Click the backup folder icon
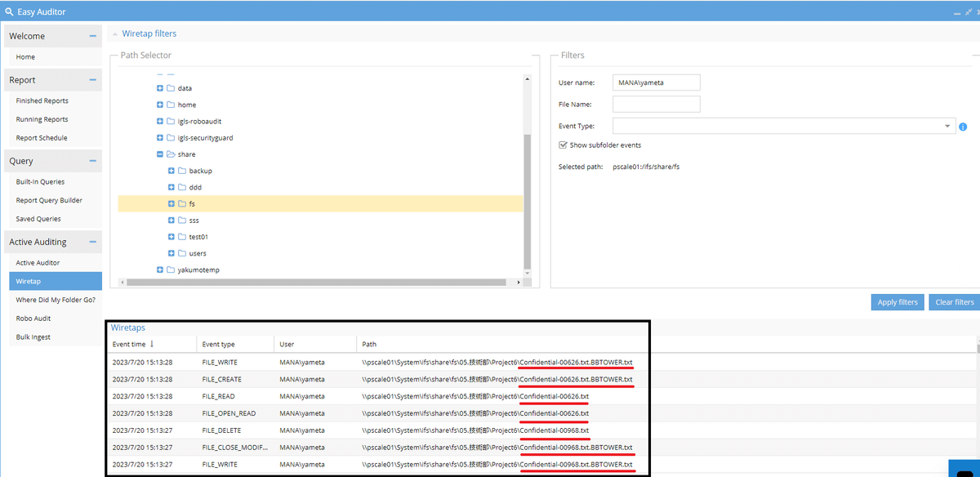This screenshot has height=477, width=980. pyautogui.click(x=180, y=171)
